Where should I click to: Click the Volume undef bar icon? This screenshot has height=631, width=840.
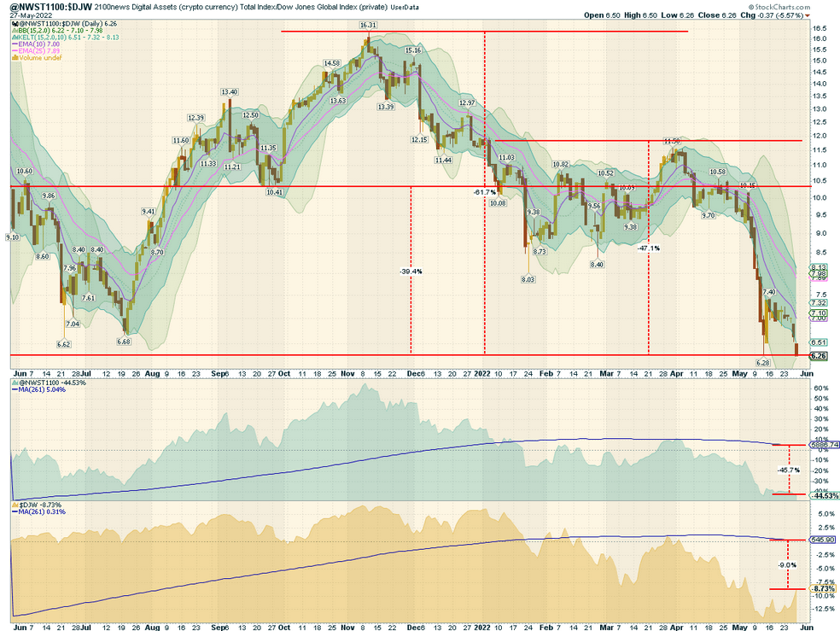click(x=15, y=57)
